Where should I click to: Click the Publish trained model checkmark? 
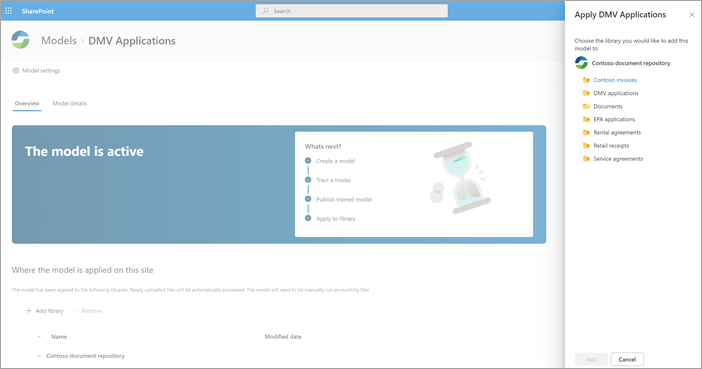pyautogui.click(x=308, y=199)
